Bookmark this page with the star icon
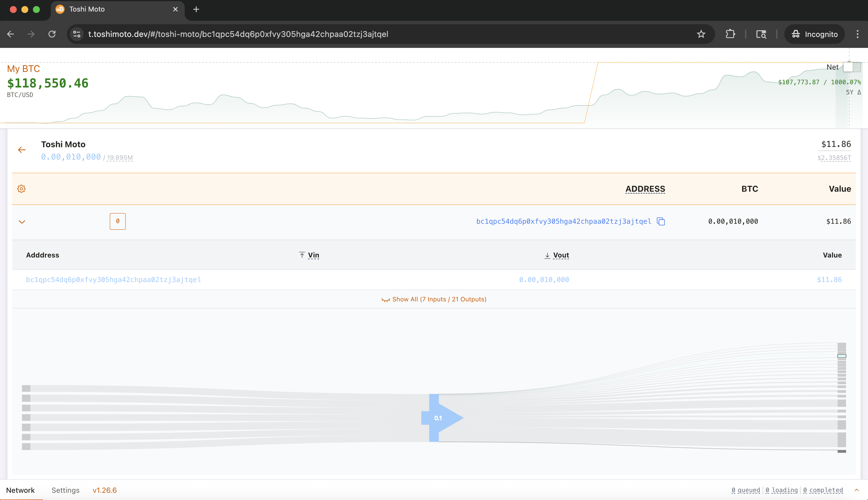This screenshot has width=868, height=500. (x=701, y=34)
